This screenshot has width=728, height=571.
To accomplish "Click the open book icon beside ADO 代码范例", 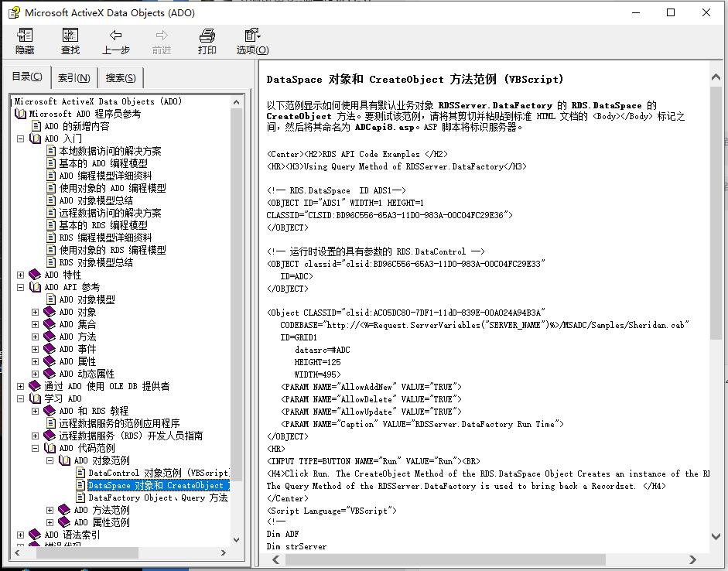I will [x=50, y=448].
